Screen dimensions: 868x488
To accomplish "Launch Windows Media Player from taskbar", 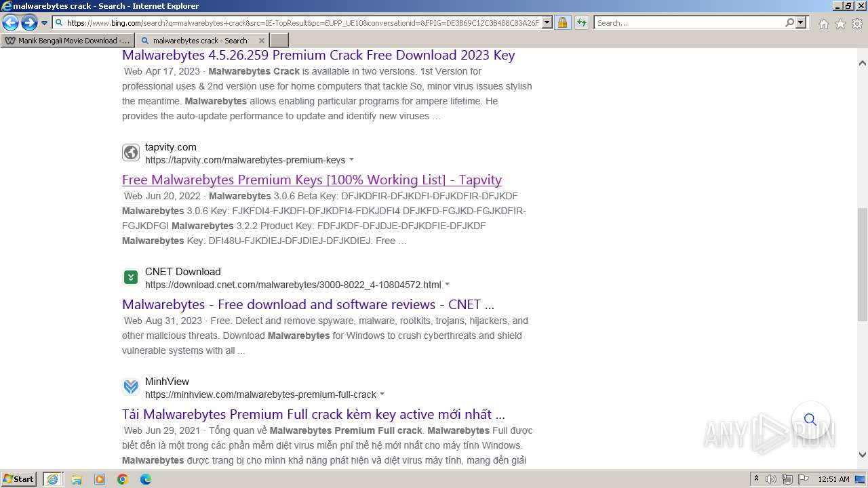I will click(x=100, y=479).
